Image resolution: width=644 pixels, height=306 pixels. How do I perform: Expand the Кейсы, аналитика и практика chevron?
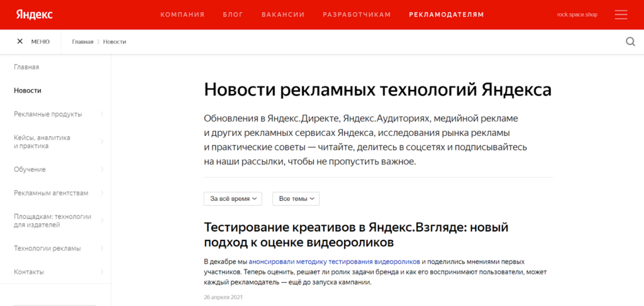tap(101, 142)
